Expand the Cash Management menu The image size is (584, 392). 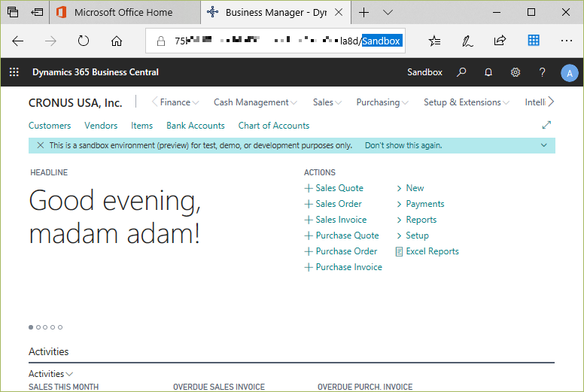255,102
